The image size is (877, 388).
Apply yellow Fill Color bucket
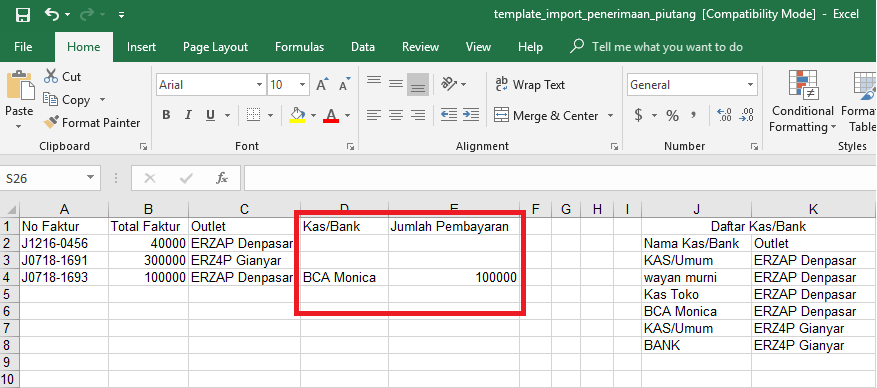(297, 115)
